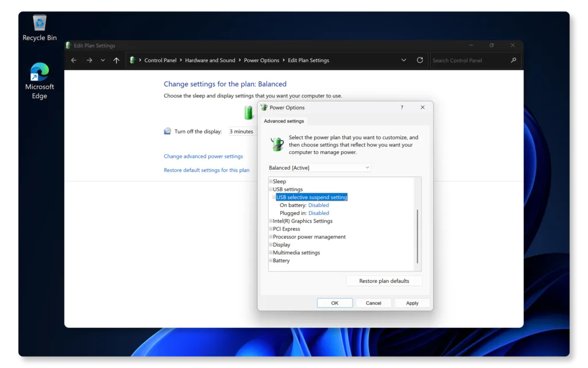Open the Balanced [Active] plan dropdown
This screenshot has width=588, height=368.
pyautogui.click(x=319, y=168)
